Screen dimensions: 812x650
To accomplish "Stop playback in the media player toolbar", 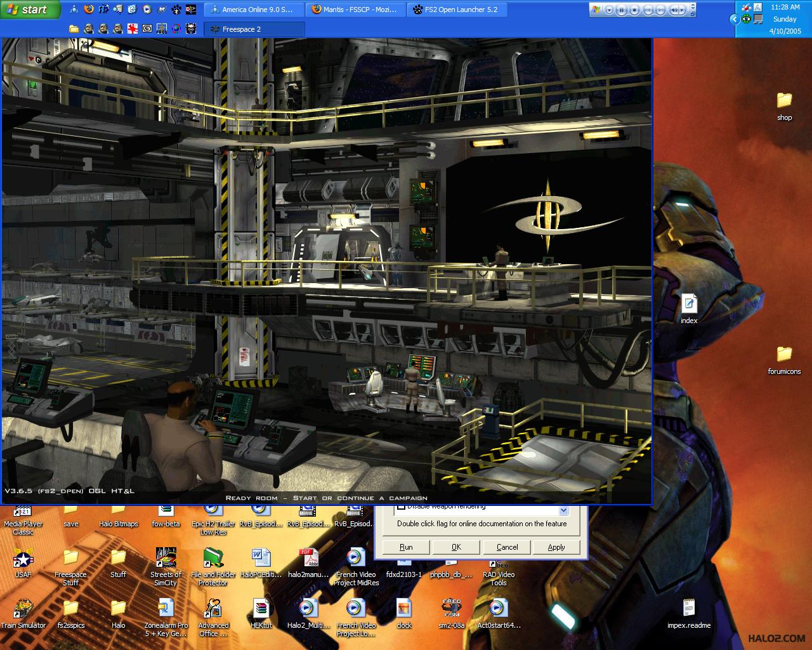I will pyautogui.click(x=634, y=10).
